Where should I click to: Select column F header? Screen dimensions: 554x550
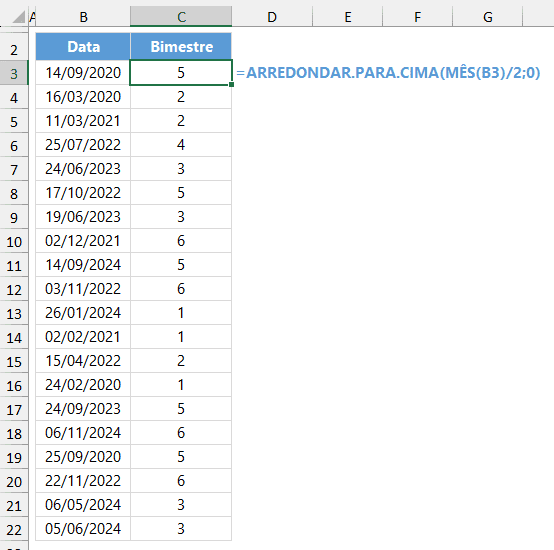click(417, 17)
